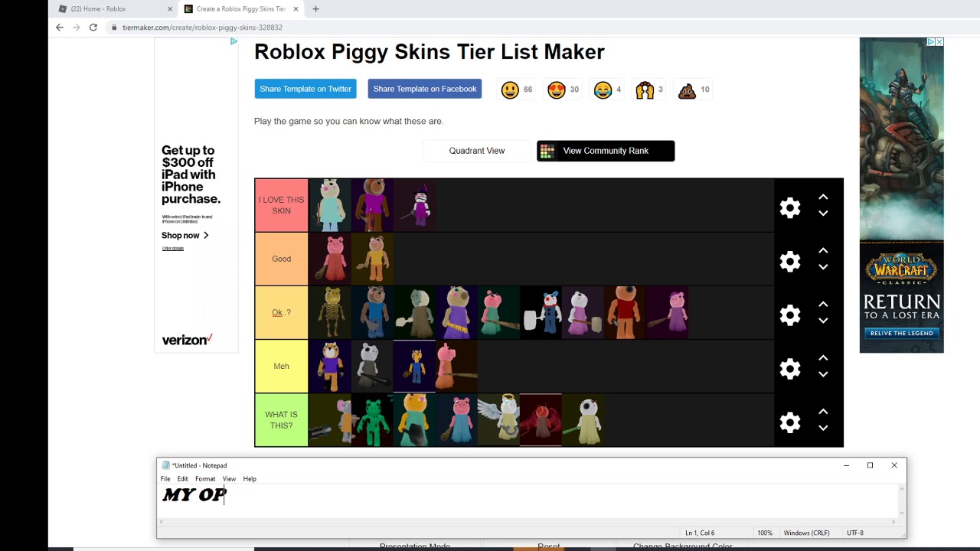Open Notepad Edit menu
The image size is (980, 551).
[182, 479]
